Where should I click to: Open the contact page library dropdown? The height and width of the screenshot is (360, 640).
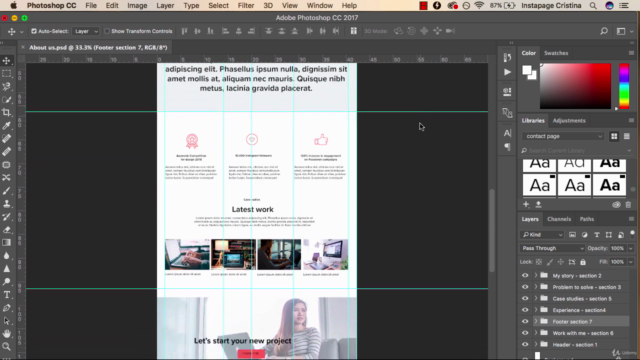point(563,136)
